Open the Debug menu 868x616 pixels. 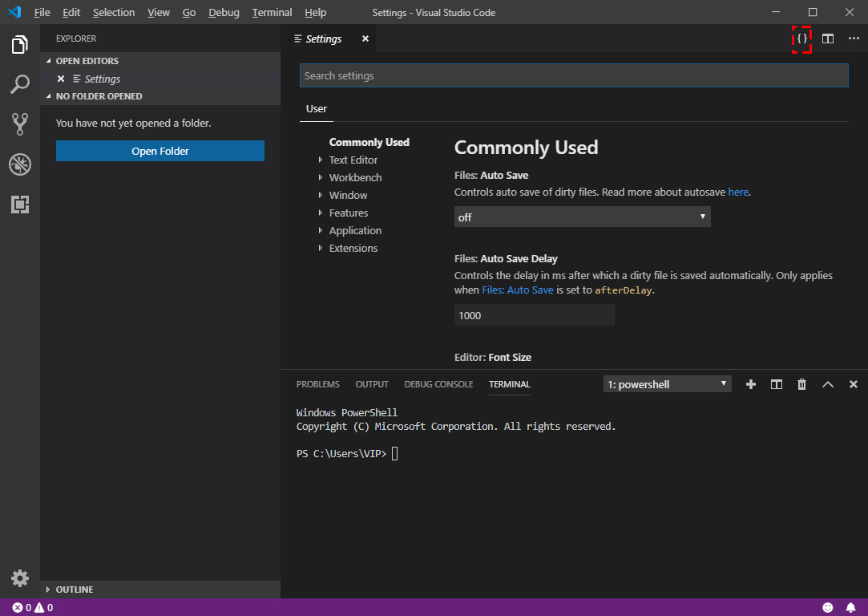pyautogui.click(x=224, y=12)
